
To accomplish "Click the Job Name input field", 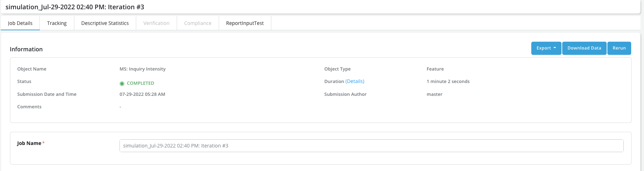I will (371, 146).
